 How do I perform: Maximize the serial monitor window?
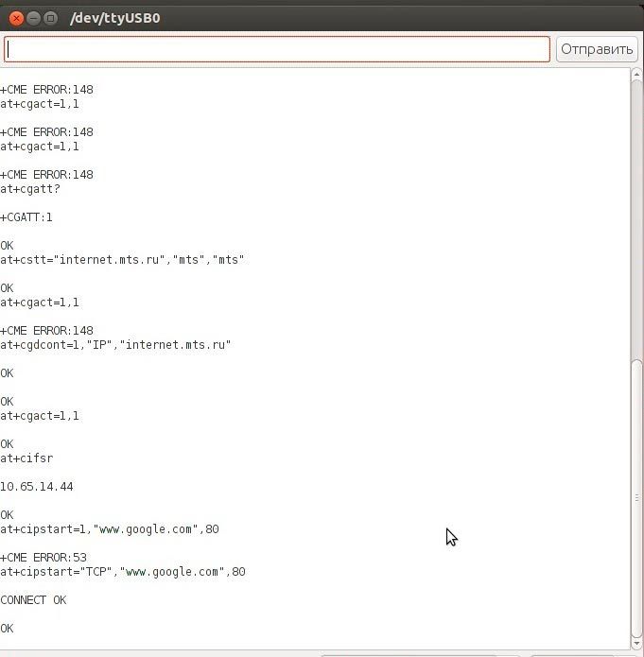click(52, 18)
